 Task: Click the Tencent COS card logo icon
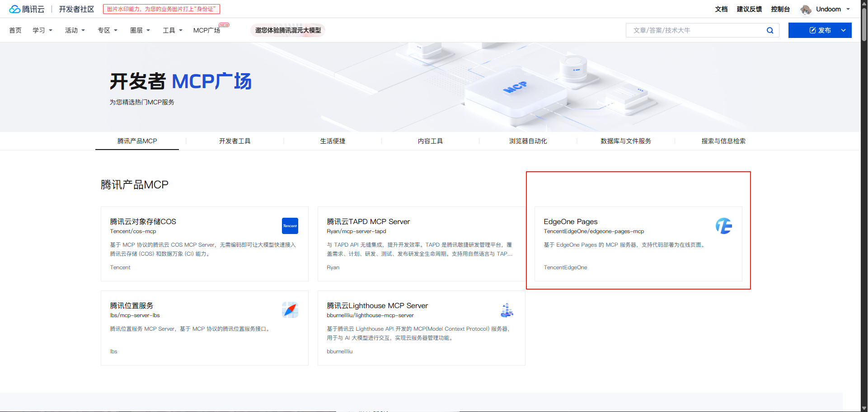(290, 226)
